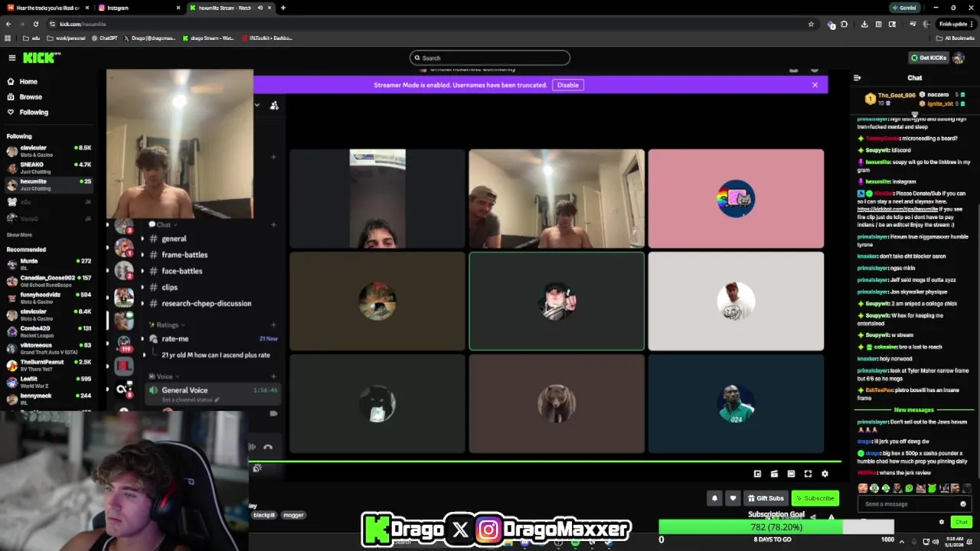This screenshot has width=980, height=551.
Task: Open the Chrome Extensions puzzle icon
Action: [x=844, y=24]
